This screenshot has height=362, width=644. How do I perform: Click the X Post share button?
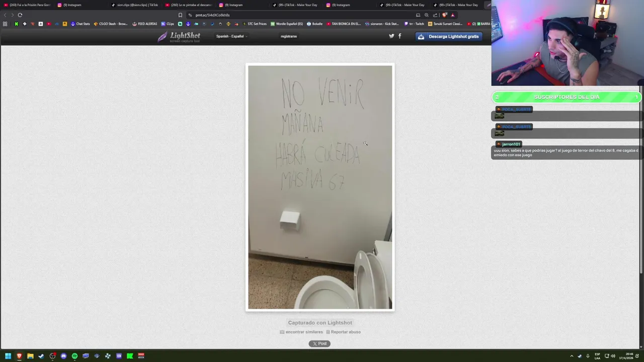click(x=319, y=343)
